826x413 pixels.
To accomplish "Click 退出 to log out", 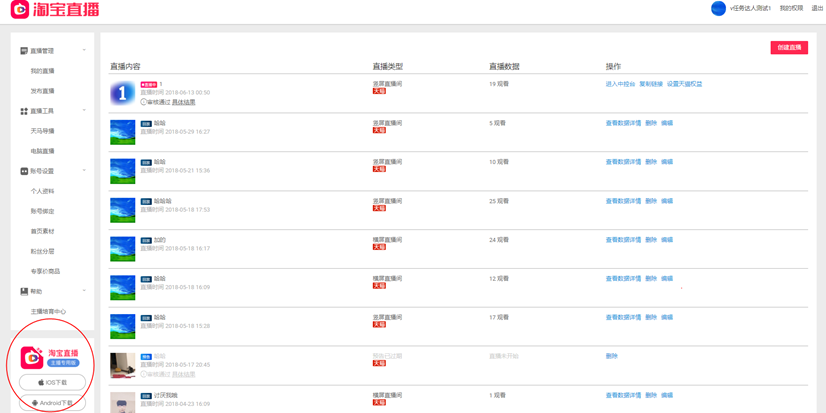I will pos(818,8).
